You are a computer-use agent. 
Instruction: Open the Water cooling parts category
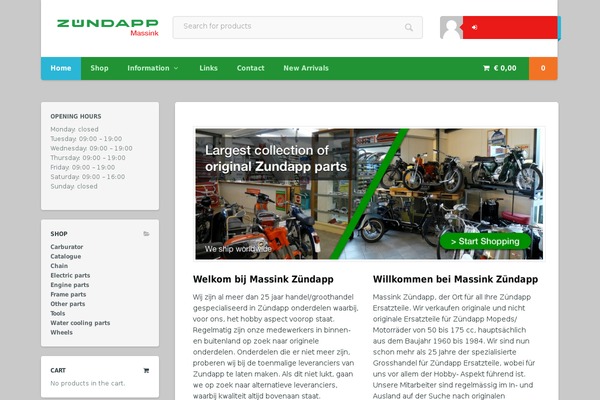point(80,323)
